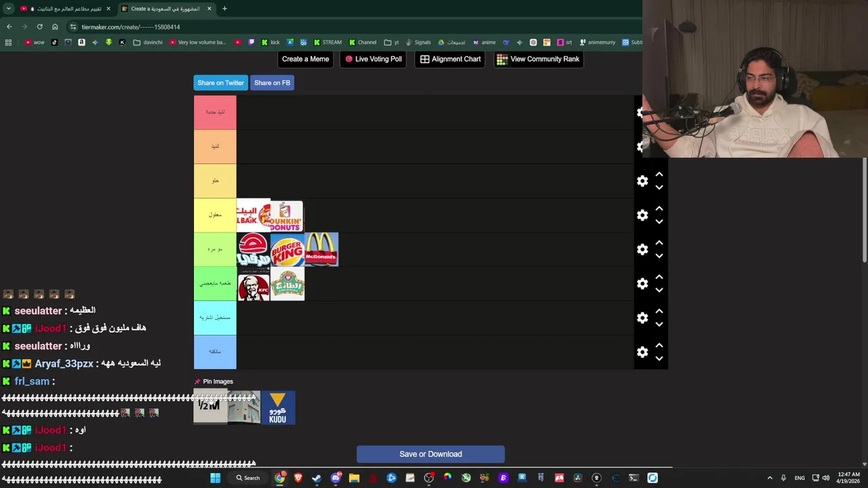This screenshot has height=488, width=868.
Task: Open the Windows Start menu
Action: click(215, 478)
